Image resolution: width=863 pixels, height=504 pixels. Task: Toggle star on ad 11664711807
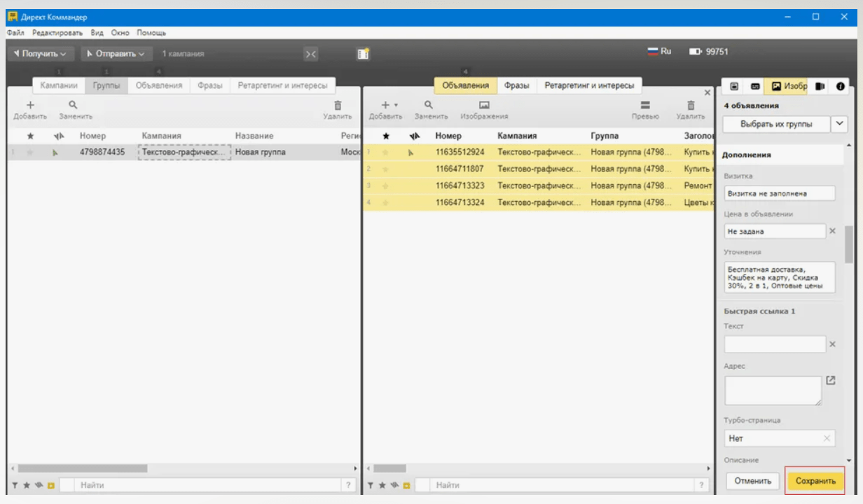tap(385, 169)
